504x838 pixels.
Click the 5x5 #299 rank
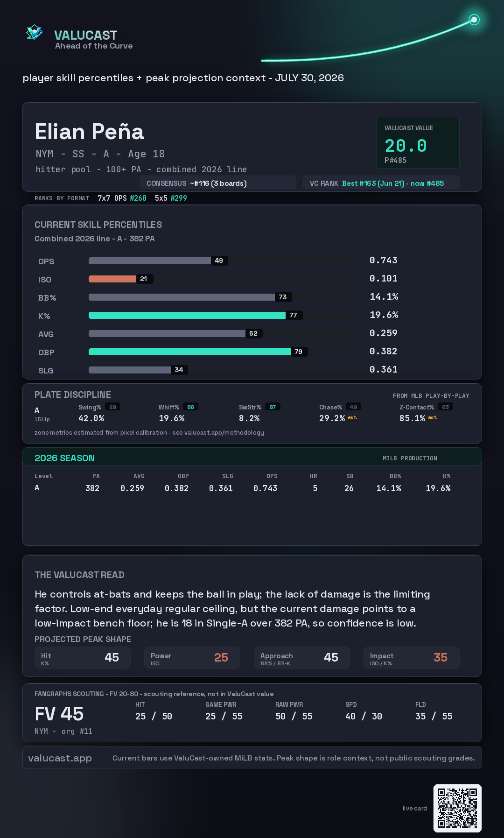pyautogui.click(x=171, y=198)
